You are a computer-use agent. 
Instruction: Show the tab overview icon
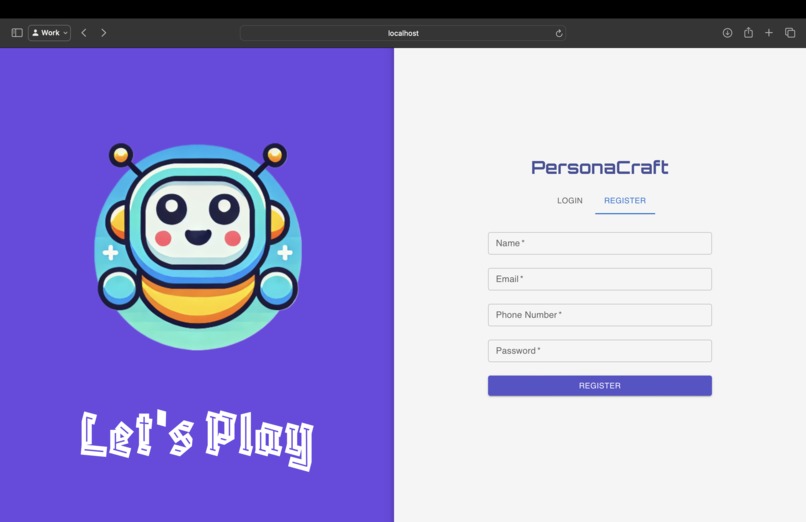click(790, 33)
